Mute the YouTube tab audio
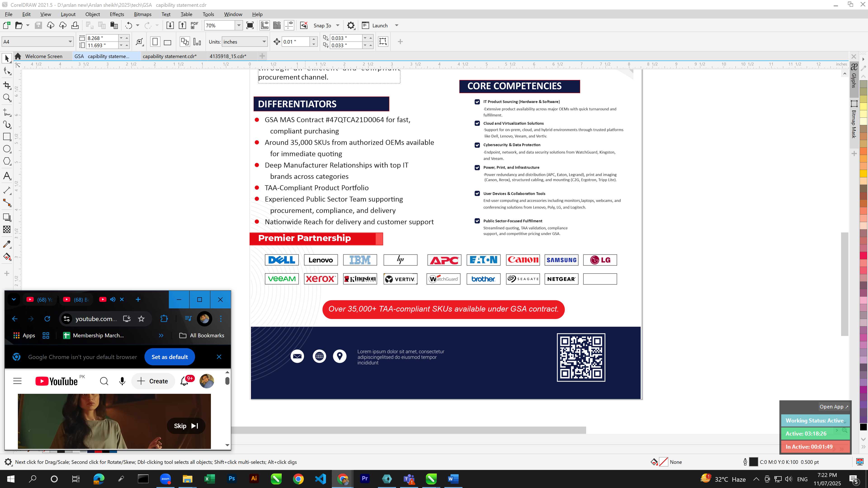 point(113,299)
